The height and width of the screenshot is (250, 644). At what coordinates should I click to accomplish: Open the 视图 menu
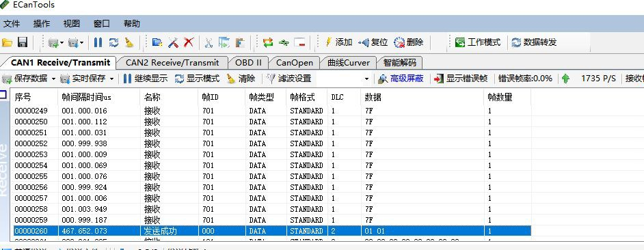[x=72, y=24]
